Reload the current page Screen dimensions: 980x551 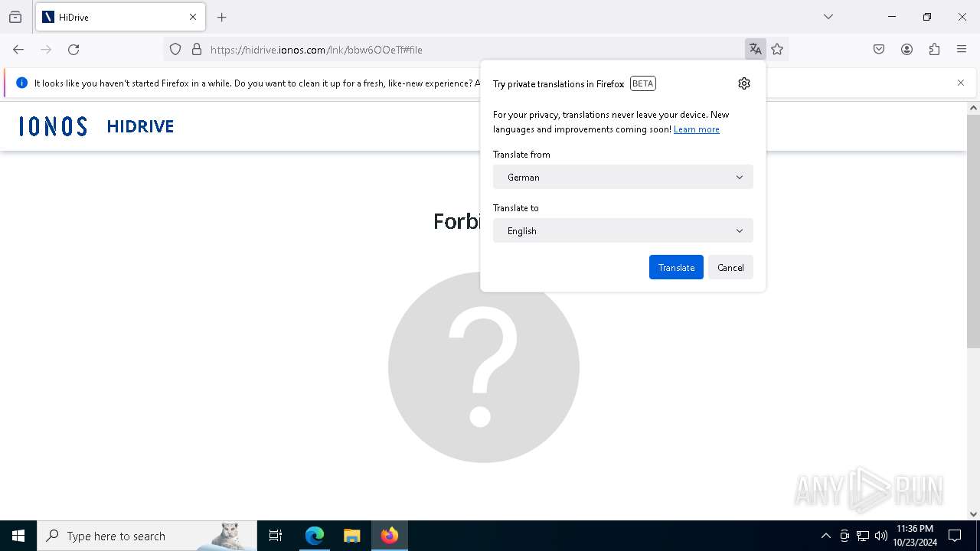[x=73, y=50]
